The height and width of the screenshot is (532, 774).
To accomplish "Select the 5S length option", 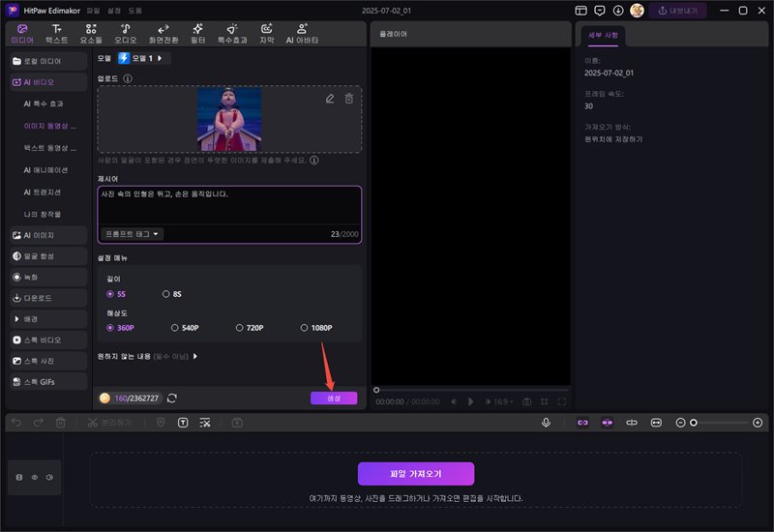I will [x=116, y=294].
